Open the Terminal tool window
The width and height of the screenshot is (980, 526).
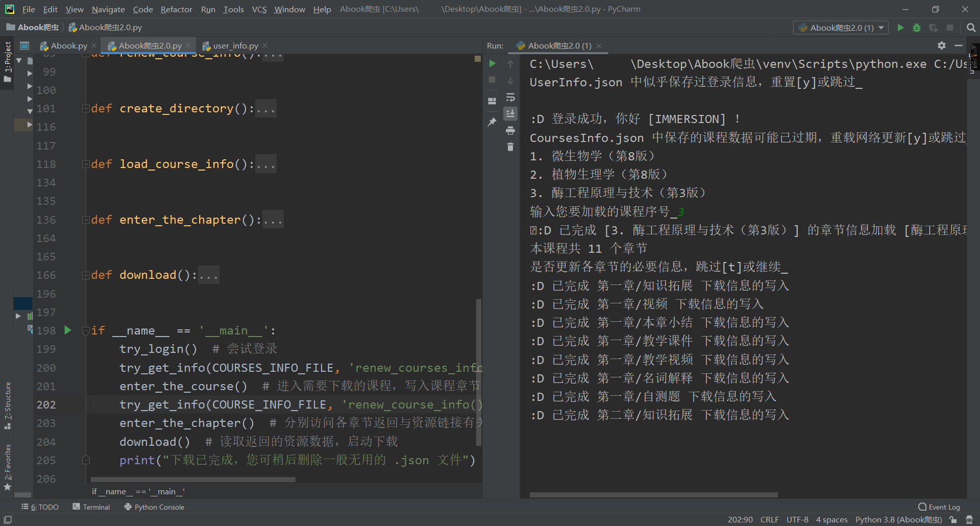[91, 507]
